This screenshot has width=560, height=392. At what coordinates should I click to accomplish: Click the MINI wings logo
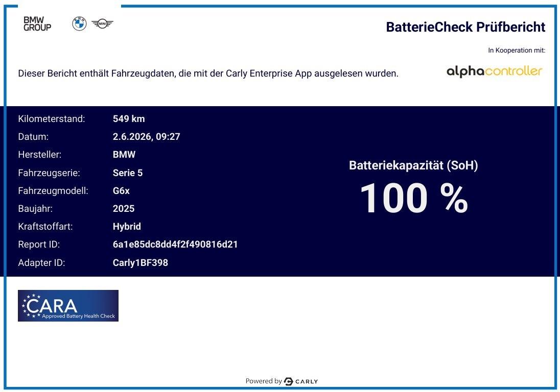[102, 24]
